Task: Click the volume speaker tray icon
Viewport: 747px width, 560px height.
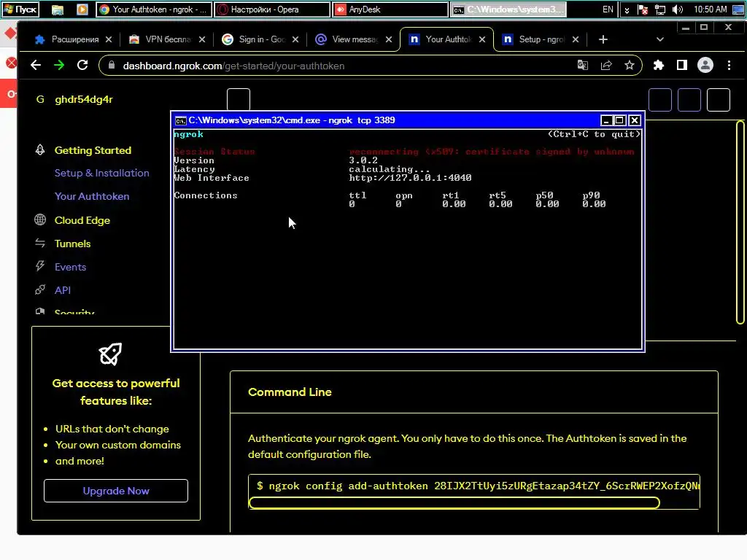Action: tap(677, 9)
